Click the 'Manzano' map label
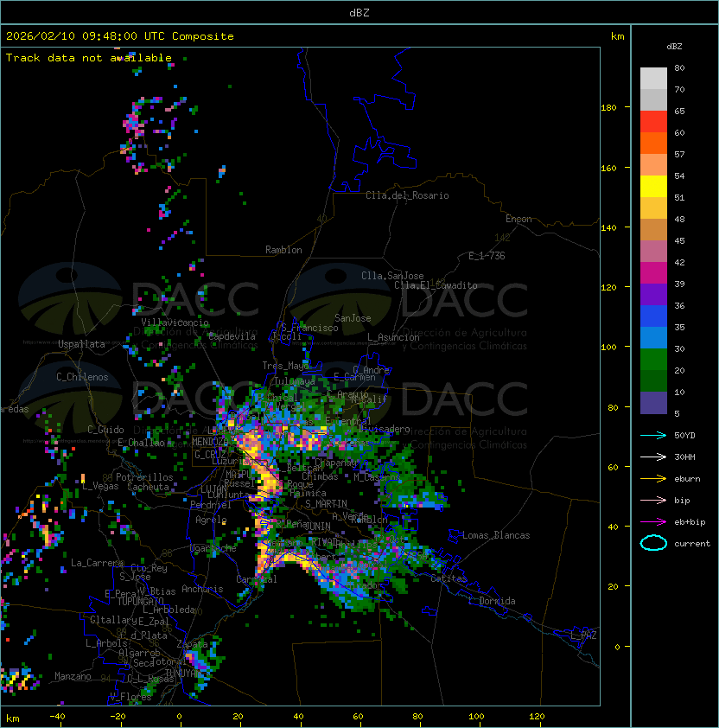 click(73, 676)
